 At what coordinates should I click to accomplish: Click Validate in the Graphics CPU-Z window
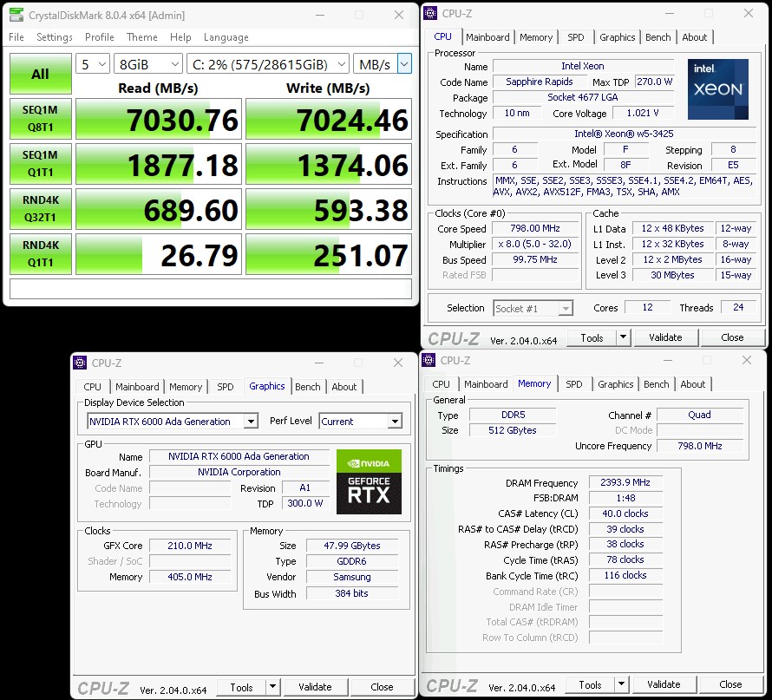[315, 687]
